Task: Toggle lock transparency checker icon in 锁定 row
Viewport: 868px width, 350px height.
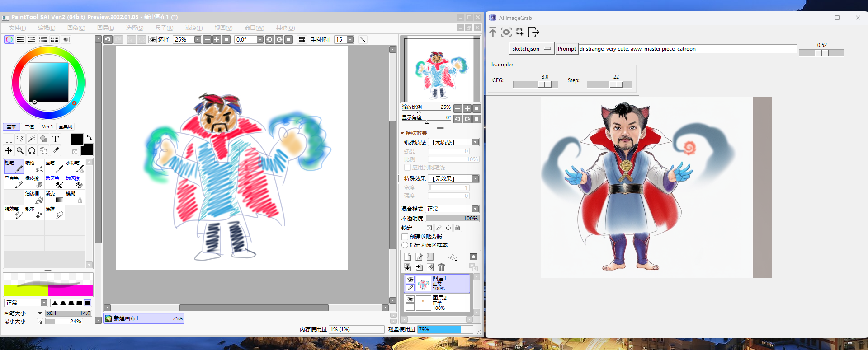Action: [x=429, y=228]
